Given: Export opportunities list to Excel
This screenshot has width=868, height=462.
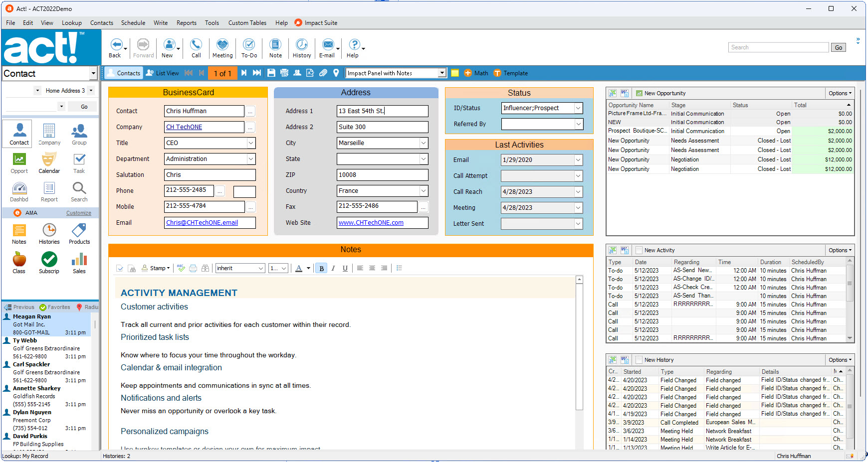Looking at the screenshot, I should 613,93.
